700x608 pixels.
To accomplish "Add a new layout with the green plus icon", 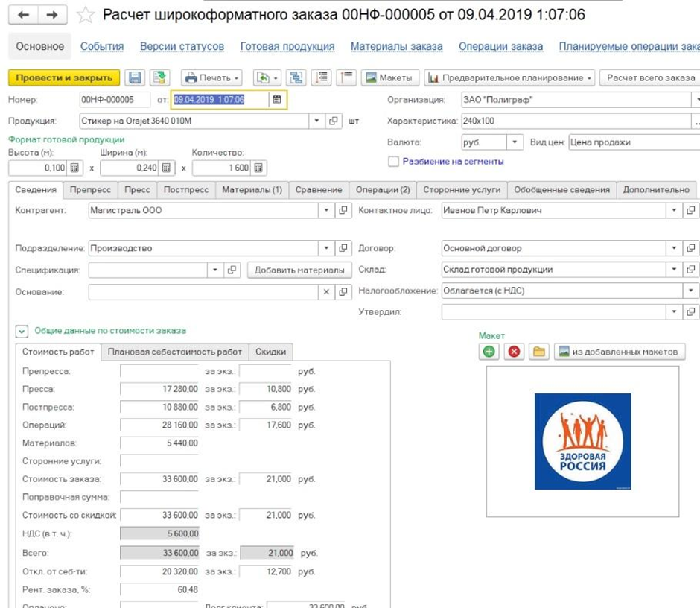I will pos(489,352).
